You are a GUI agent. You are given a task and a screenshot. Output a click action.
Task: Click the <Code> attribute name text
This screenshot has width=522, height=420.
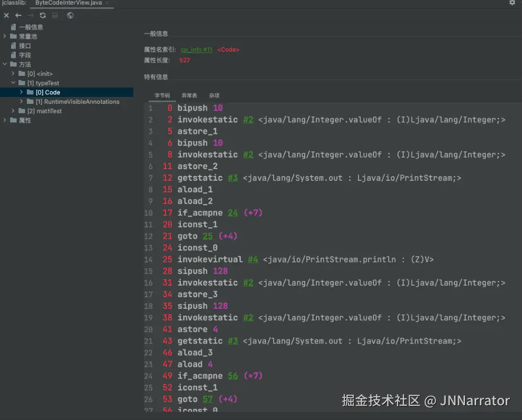coord(228,50)
